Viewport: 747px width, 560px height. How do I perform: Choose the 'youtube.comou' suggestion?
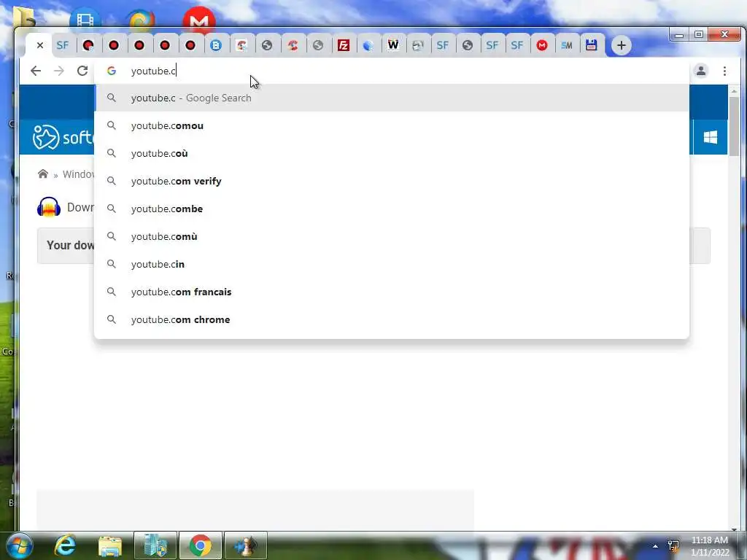pyautogui.click(x=392, y=125)
